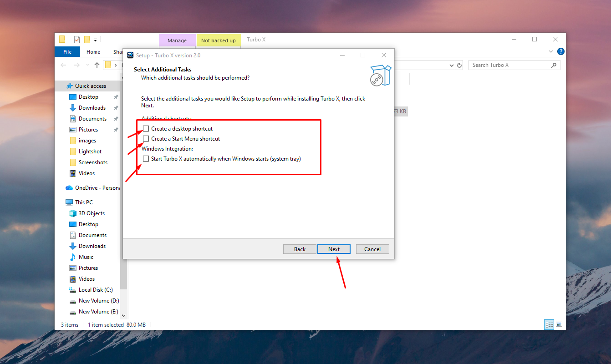
Task: Select This PC in navigation pane
Action: (x=79, y=202)
